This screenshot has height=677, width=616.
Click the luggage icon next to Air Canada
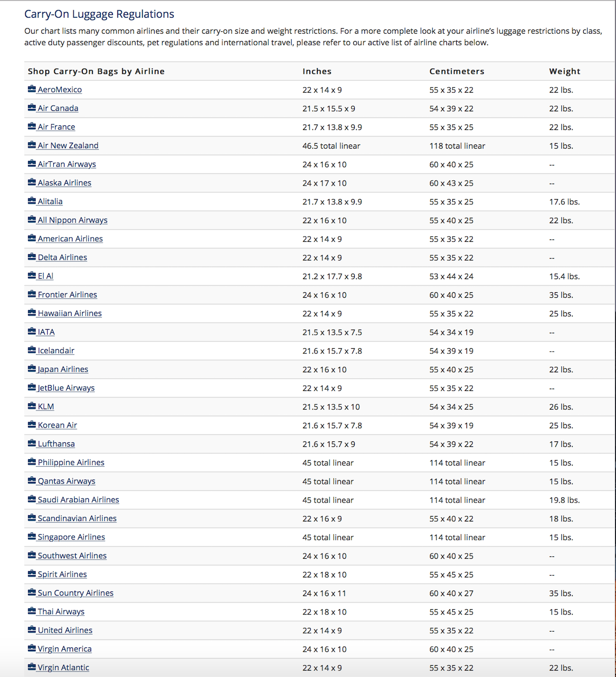32,108
